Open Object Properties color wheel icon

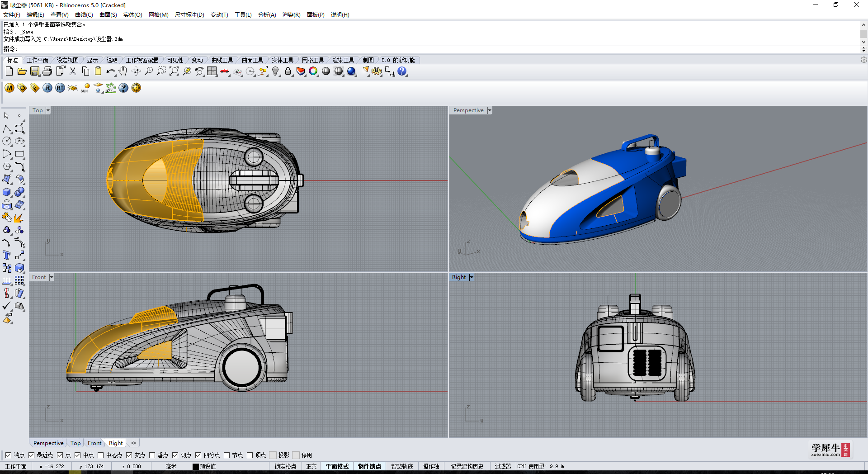click(313, 71)
